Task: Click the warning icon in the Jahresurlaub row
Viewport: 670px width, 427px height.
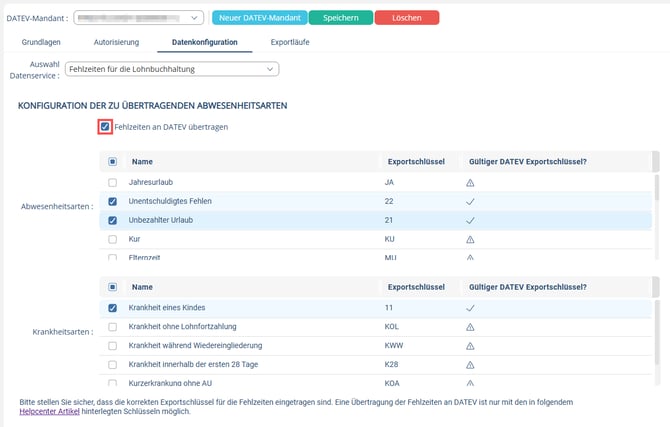Action: pos(470,183)
